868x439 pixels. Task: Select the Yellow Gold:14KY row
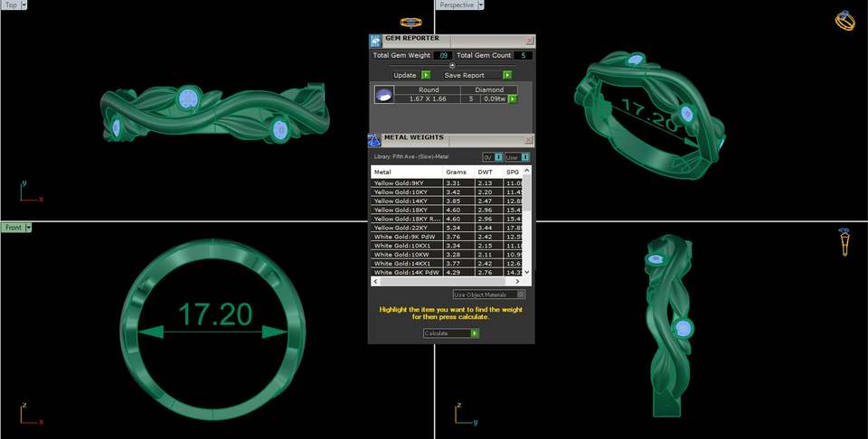[447, 201]
